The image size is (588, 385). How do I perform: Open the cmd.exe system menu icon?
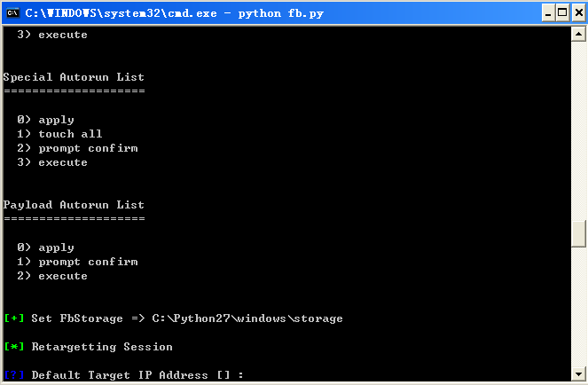12,13
